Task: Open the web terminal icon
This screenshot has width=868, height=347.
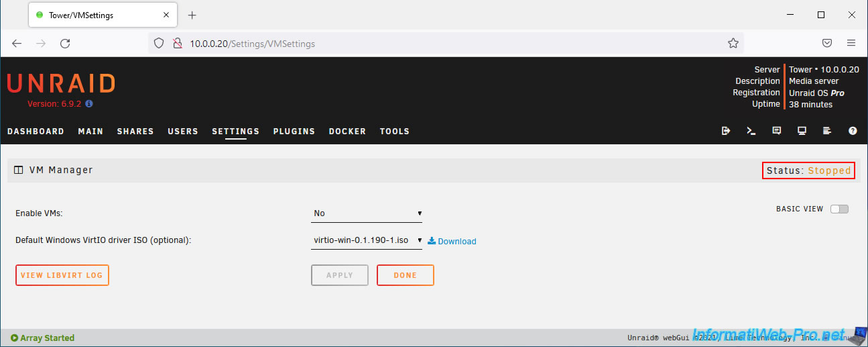Action: coord(751,132)
